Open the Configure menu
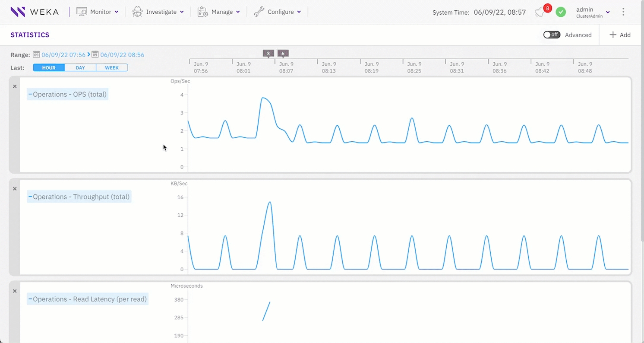 277,12
